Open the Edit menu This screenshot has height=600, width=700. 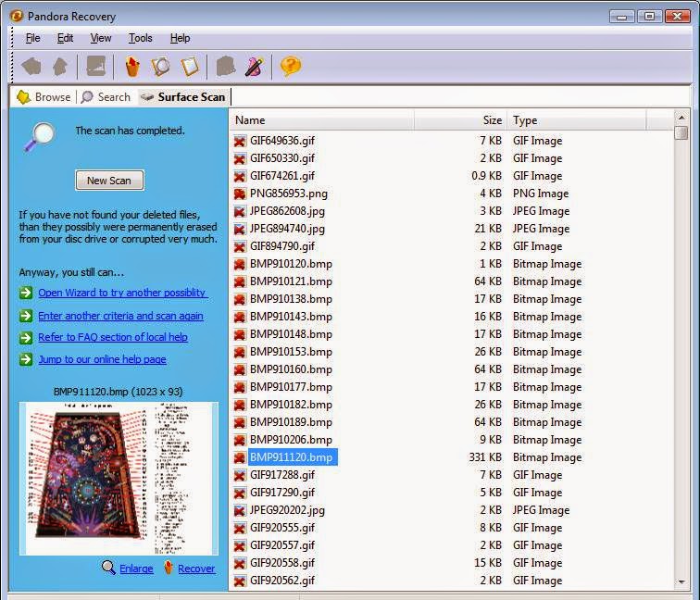(x=65, y=38)
